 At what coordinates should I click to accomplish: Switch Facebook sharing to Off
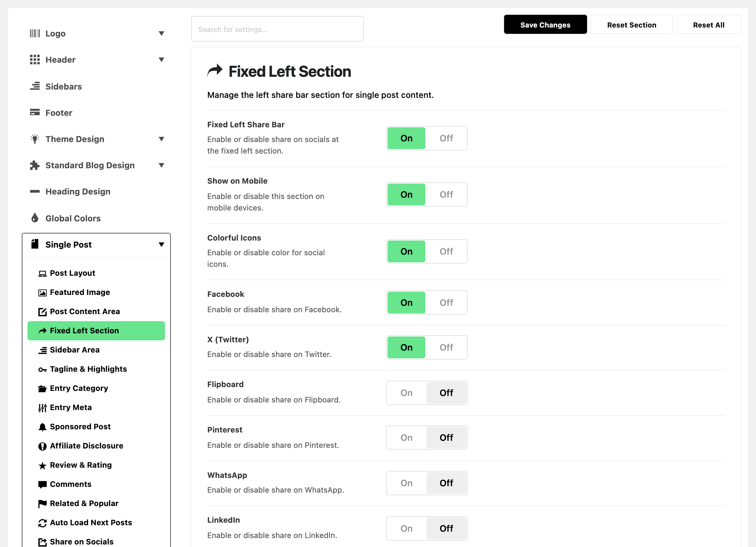(446, 303)
